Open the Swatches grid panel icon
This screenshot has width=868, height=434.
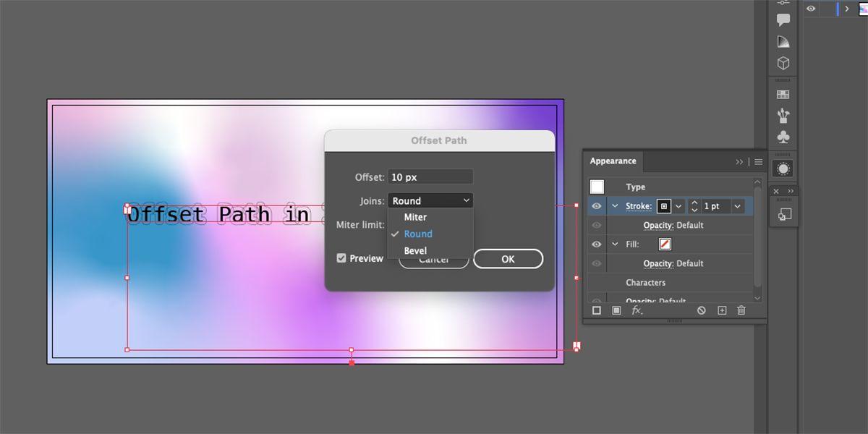pyautogui.click(x=783, y=95)
